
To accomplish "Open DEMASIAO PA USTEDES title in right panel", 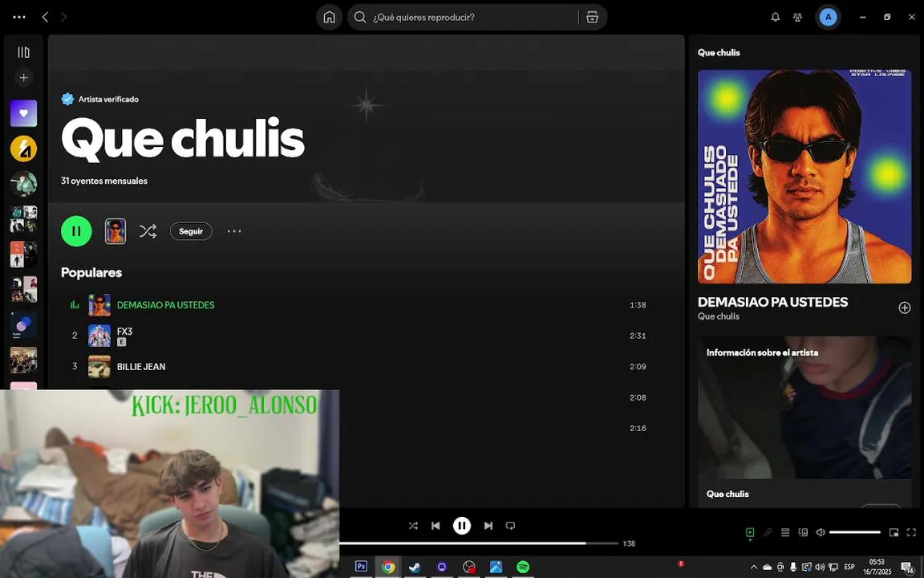I will 772,302.
